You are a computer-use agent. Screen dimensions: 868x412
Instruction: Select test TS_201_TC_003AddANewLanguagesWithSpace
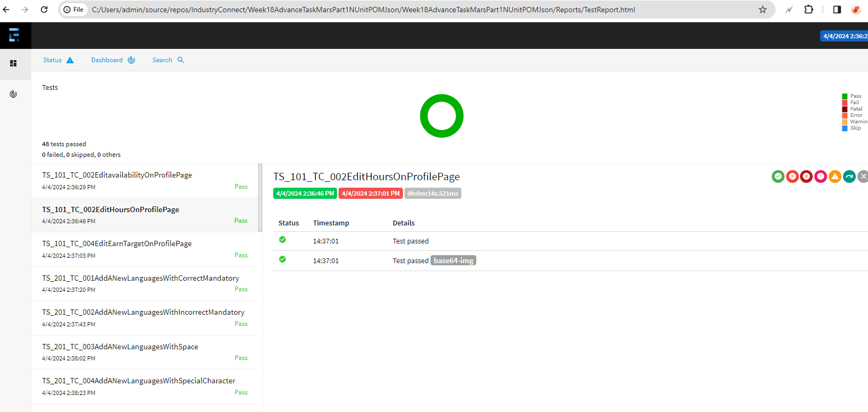[120, 347]
